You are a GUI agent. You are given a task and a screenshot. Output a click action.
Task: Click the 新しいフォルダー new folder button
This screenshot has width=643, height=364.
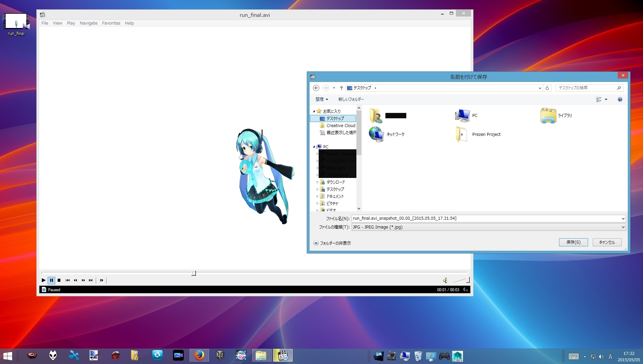click(351, 99)
